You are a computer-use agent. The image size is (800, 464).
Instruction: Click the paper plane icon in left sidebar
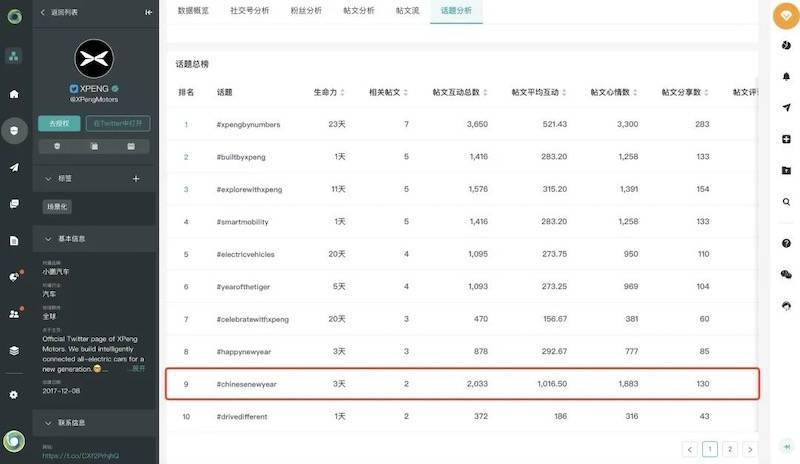click(x=14, y=167)
